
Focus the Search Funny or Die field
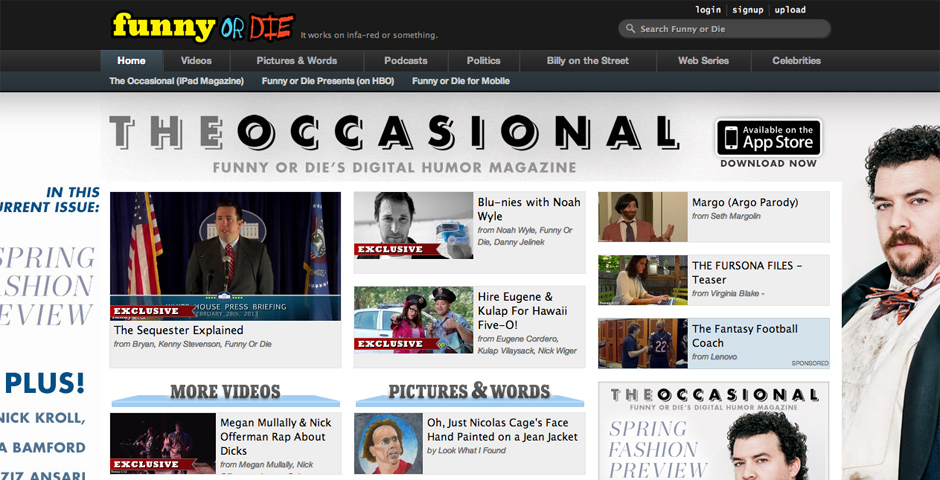[x=724, y=29]
